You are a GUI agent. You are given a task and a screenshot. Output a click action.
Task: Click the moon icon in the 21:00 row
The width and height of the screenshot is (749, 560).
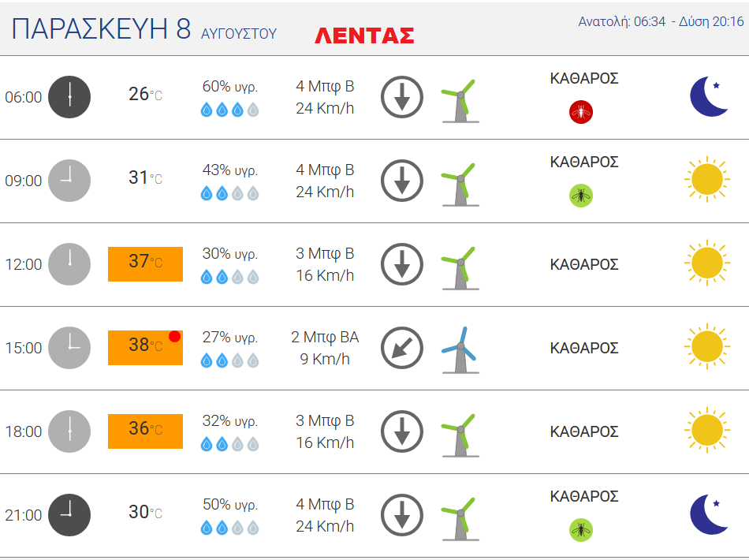pos(709,514)
